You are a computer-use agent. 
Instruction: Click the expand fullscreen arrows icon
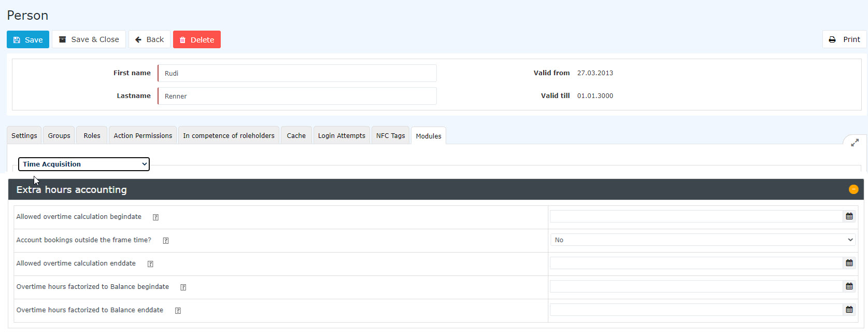(855, 143)
